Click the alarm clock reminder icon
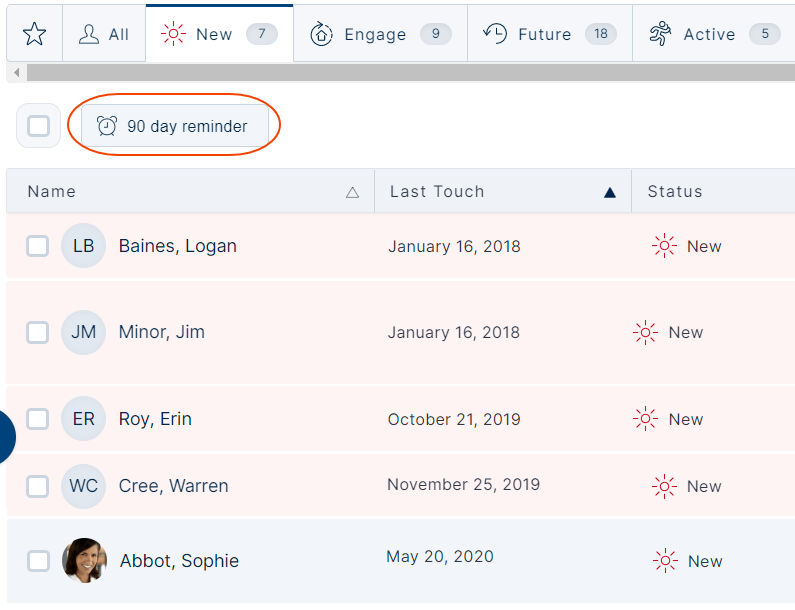The height and width of the screenshot is (610, 795). click(107, 126)
